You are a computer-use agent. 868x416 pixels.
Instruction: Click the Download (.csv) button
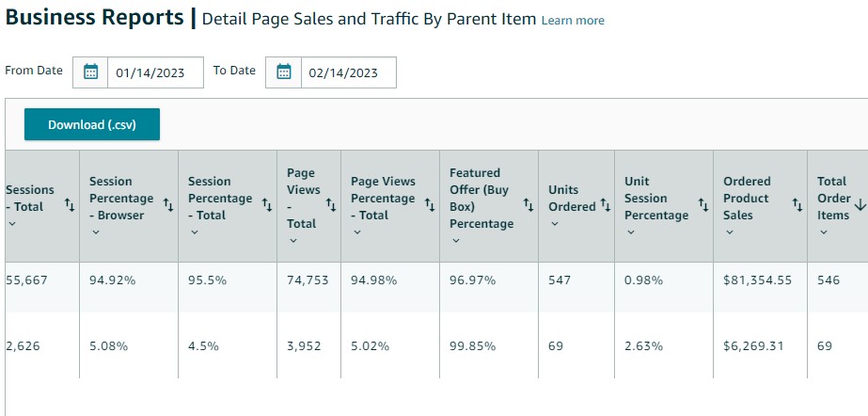pos(92,124)
